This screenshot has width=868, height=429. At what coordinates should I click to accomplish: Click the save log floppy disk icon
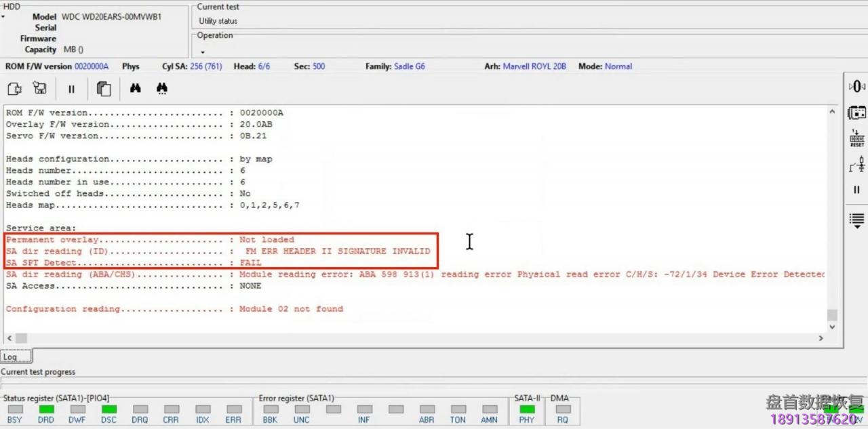pyautogui.click(x=40, y=89)
